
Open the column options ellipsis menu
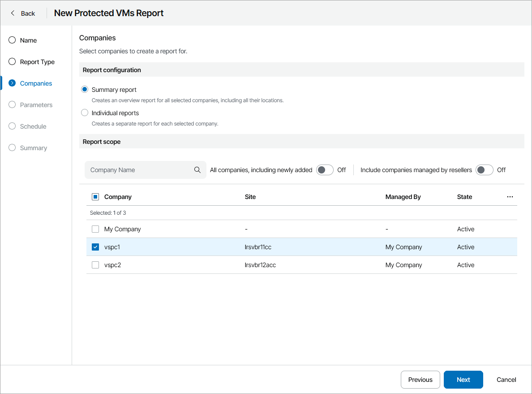(510, 197)
